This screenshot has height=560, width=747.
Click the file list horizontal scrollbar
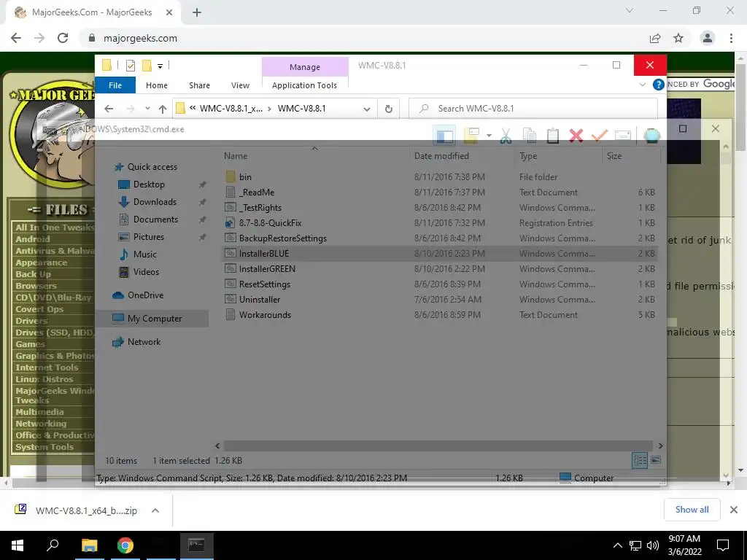[x=438, y=446]
